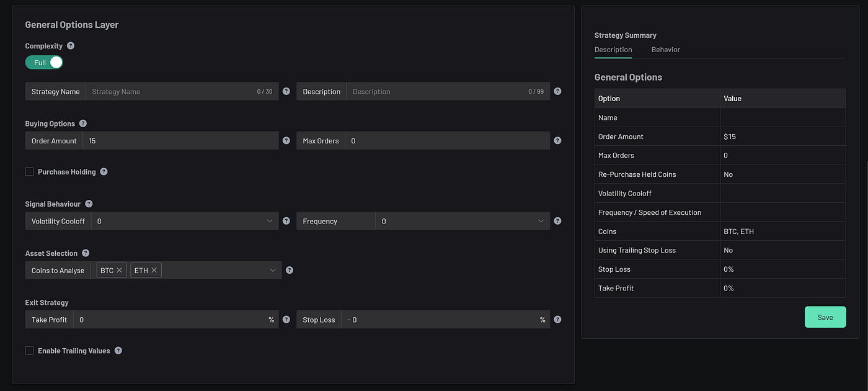Remove ETH coin tag with X
868x391 pixels.
154,271
